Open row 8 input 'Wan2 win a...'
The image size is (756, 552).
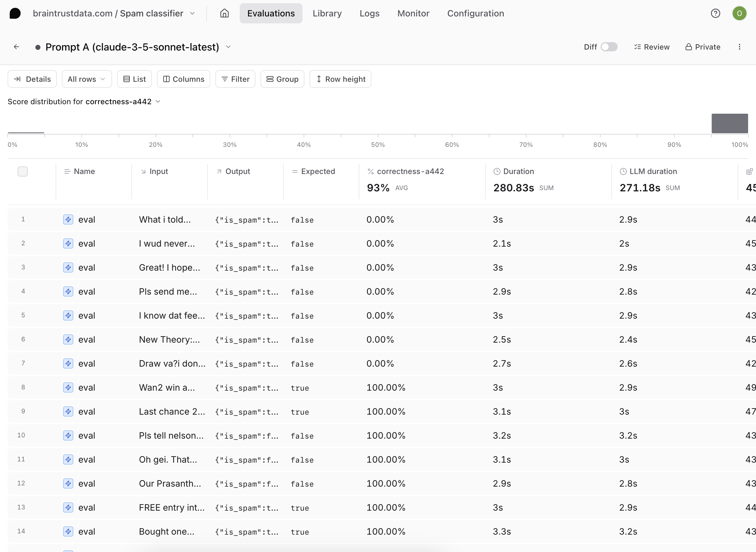pos(167,387)
